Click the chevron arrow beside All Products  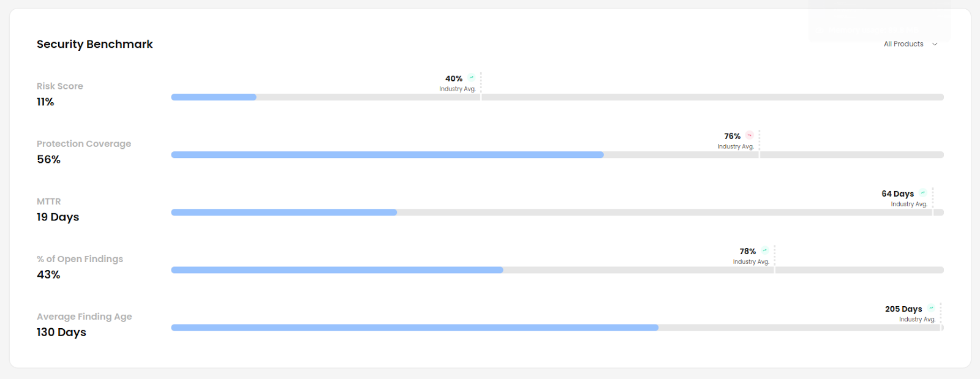click(x=935, y=44)
